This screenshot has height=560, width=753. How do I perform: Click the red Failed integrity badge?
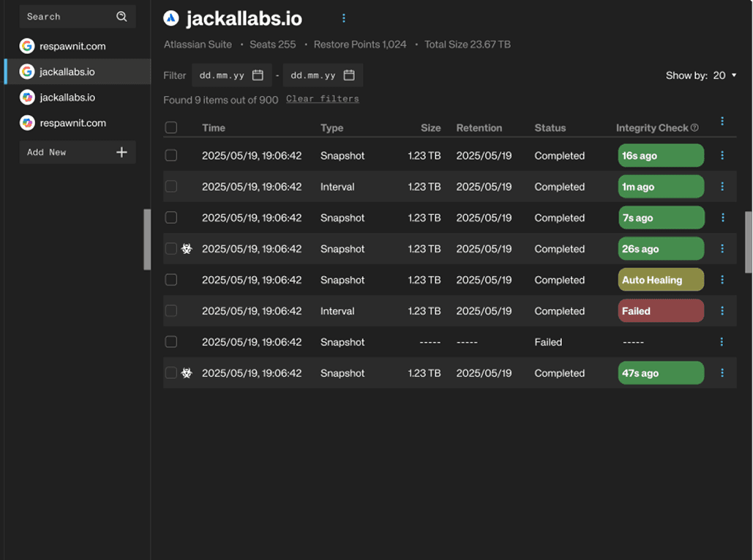(661, 310)
